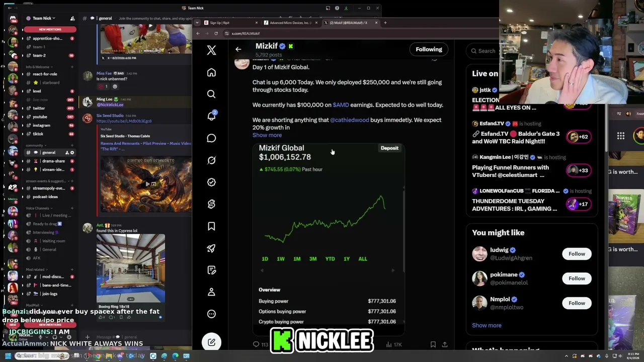Open X messages chat bubble icon

click(x=211, y=138)
